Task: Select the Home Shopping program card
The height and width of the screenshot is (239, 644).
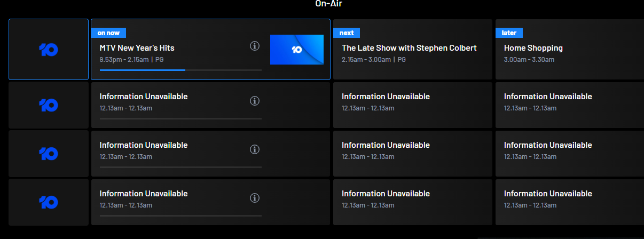Action: point(570,50)
